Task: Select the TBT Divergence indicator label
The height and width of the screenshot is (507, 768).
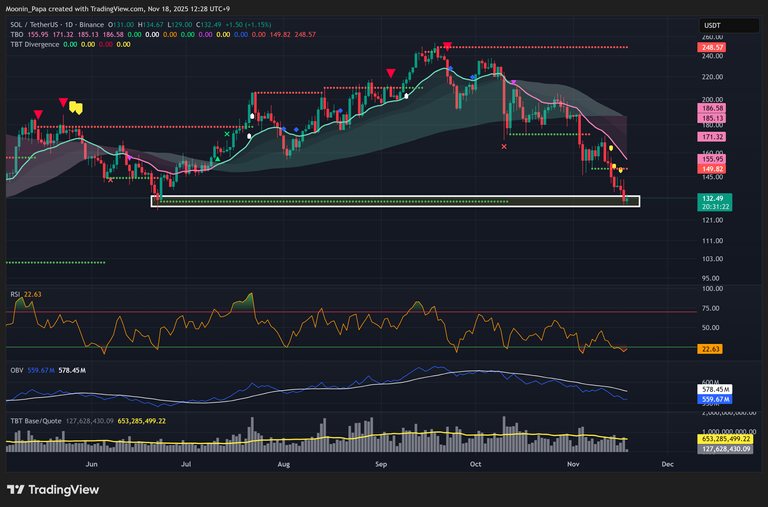Action: point(31,44)
